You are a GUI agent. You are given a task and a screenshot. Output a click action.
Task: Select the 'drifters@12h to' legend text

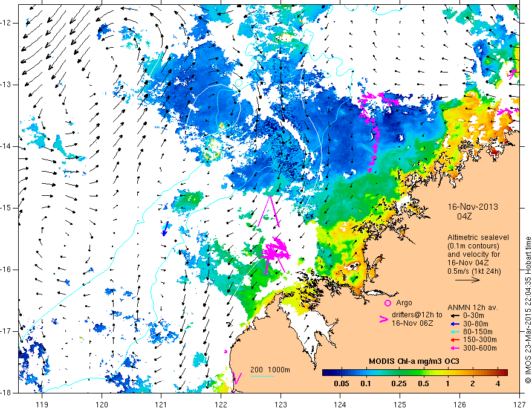(417, 315)
